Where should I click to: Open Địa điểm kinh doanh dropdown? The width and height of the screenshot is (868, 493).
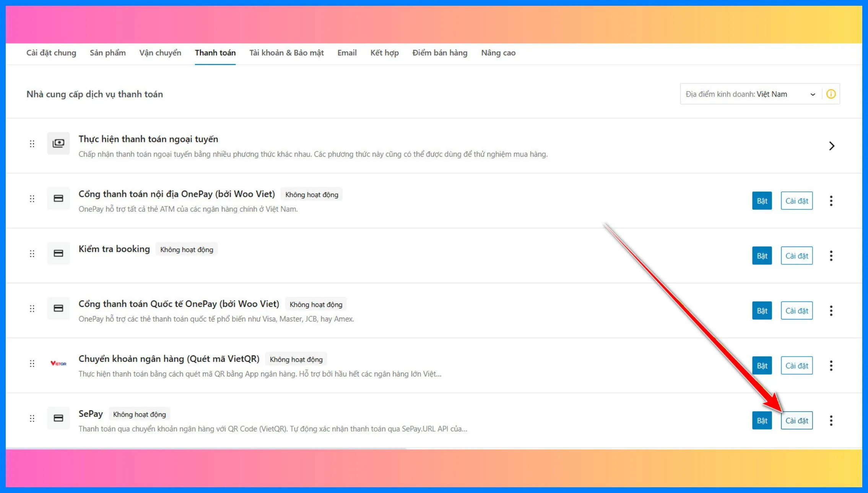click(750, 94)
